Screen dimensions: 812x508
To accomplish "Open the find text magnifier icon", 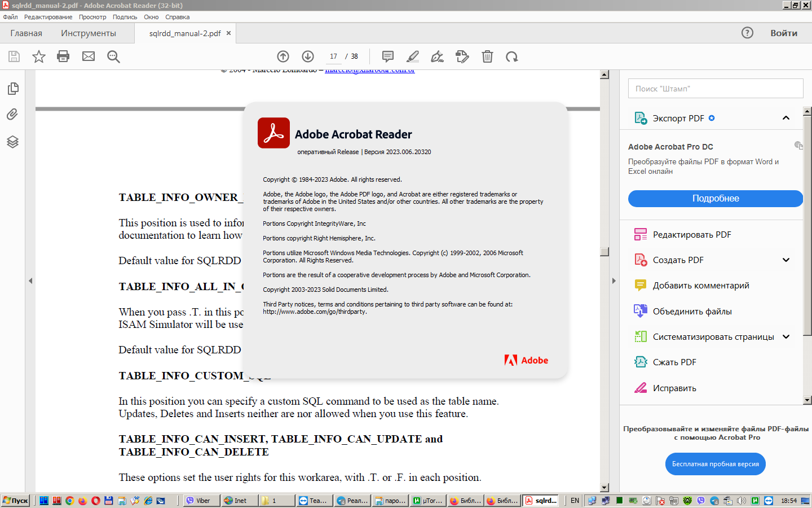I will [x=113, y=56].
